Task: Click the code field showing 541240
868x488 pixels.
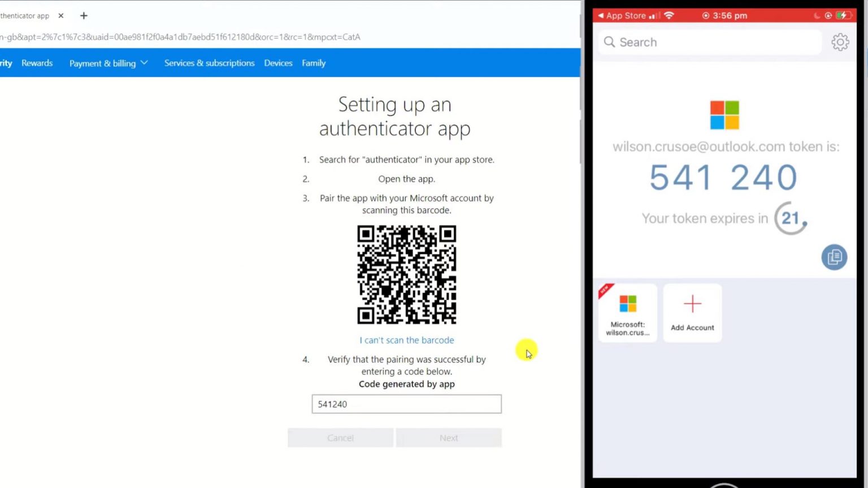Action: (x=406, y=404)
